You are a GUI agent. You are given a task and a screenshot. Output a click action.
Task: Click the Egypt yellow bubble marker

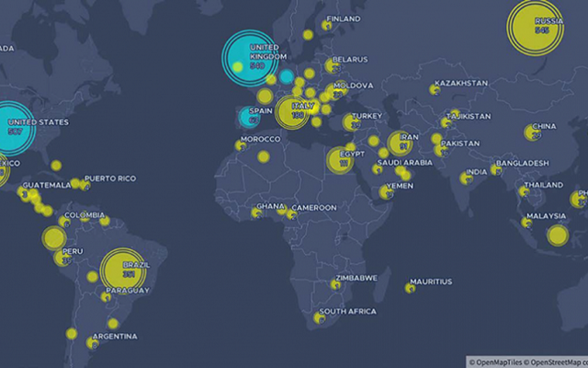pyautogui.click(x=339, y=159)
